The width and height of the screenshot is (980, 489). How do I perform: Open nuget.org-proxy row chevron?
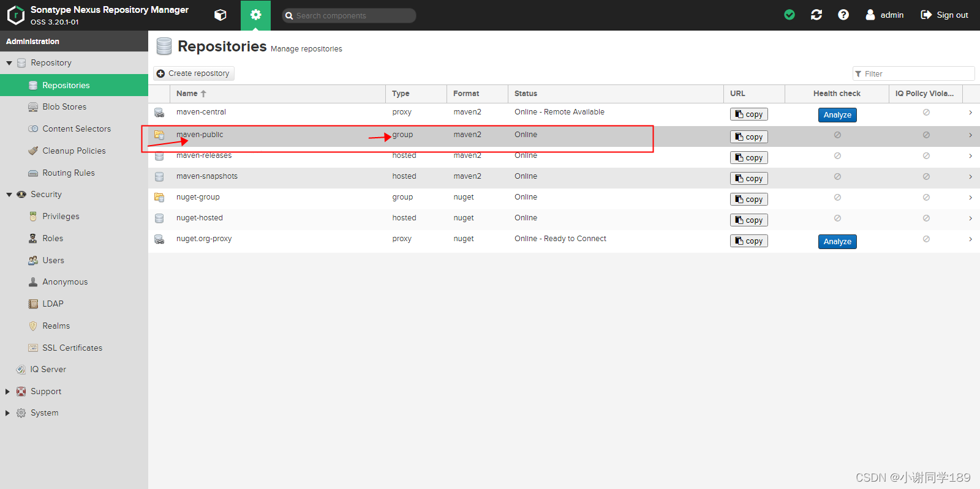click(x=971, y=239)
